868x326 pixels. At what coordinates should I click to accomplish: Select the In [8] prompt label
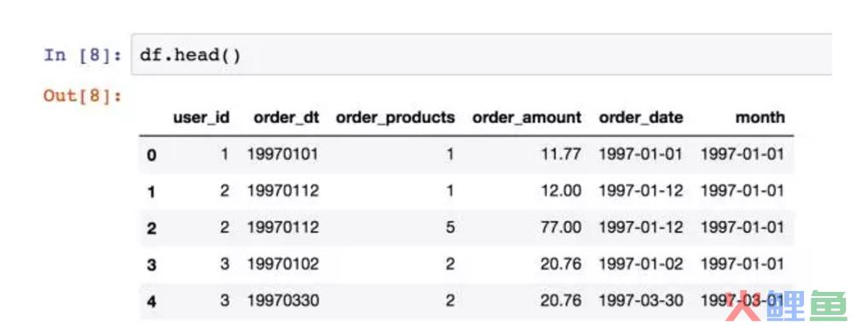tap(83, 55)
